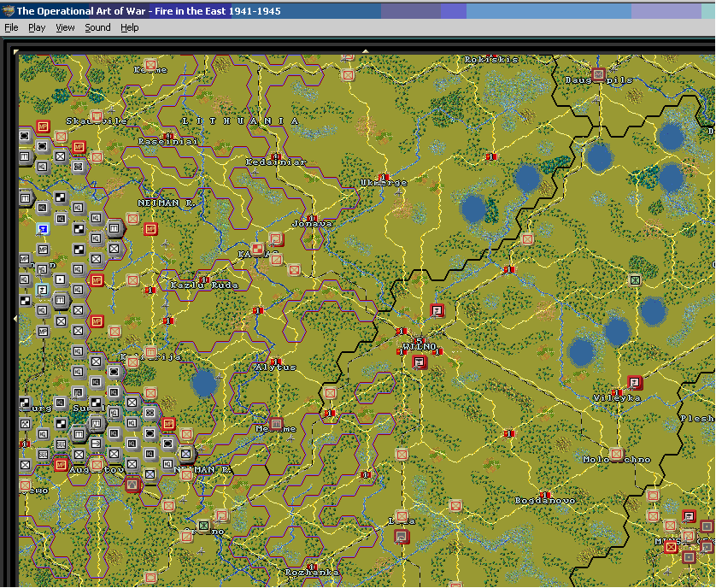Select the green counter at Grodno
Viewport: 716px width, 588px height.
(204, 526)
